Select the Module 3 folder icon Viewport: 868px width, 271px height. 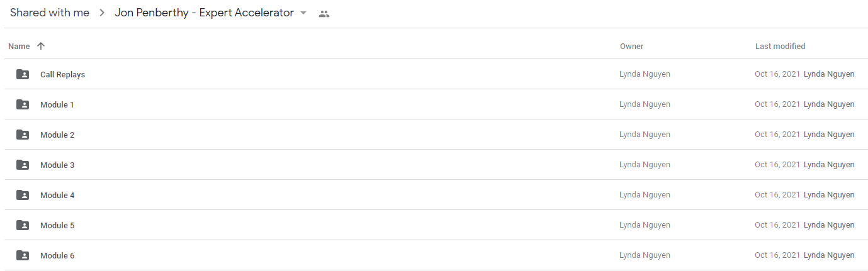pos(23,165)
